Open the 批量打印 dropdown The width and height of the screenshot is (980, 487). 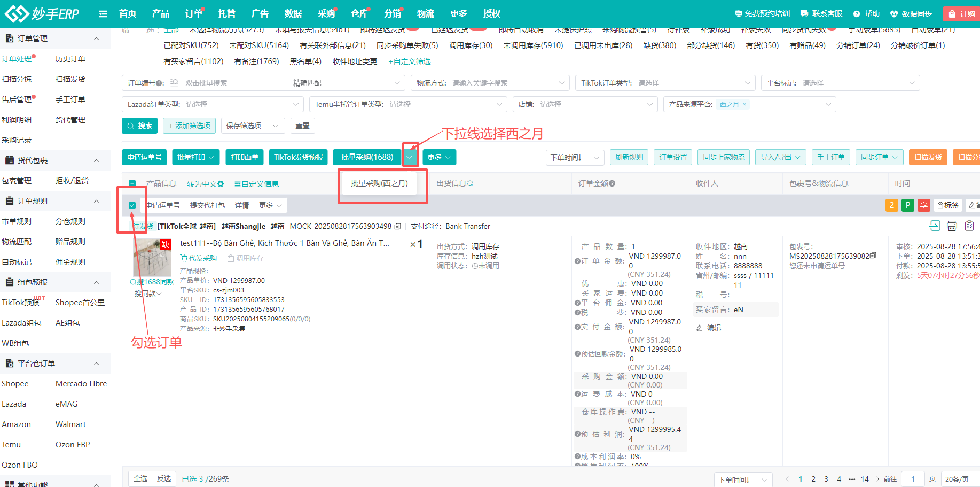click(x=195, y=157)
